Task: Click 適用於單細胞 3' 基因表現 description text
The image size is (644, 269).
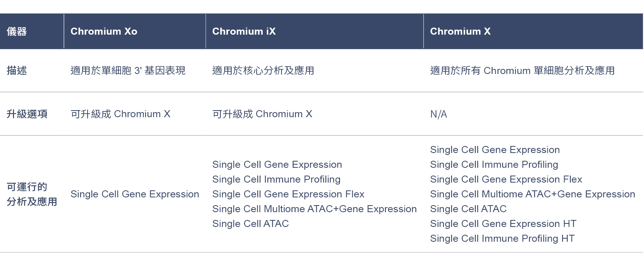Action: [128, 70]
